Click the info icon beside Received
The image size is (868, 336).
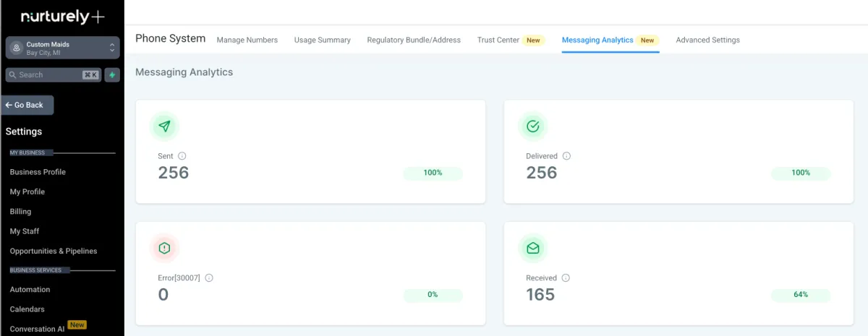pos(566,277)
